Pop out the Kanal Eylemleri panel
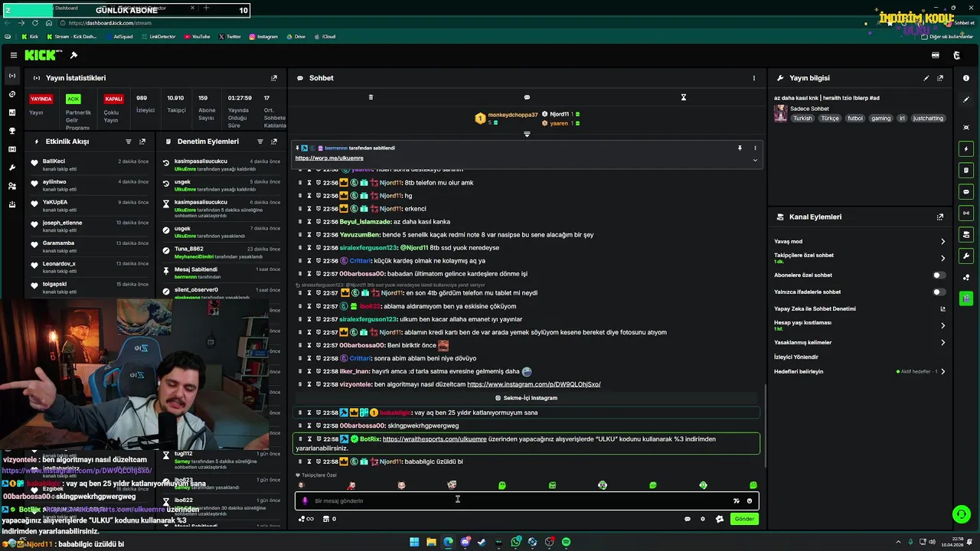The width and height of the screenshot is (980, 551). point(940,217)
